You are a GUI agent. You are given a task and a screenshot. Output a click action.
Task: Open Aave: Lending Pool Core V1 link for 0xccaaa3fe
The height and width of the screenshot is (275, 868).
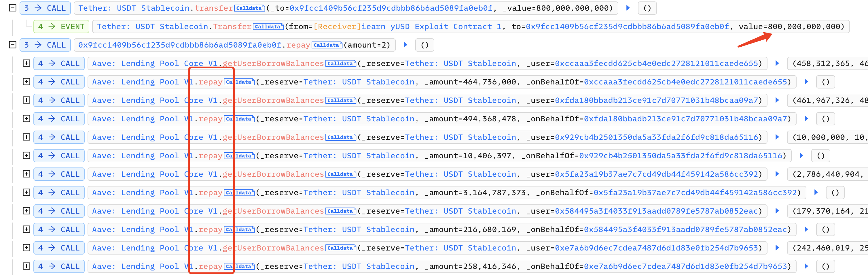pyautogui.click(x=155, y=63)
